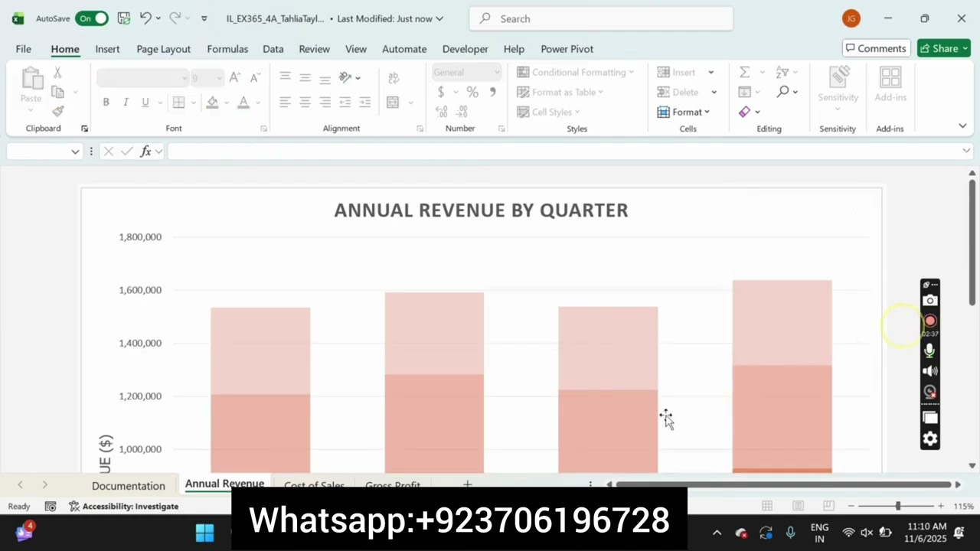Click the Share button

(943, 48)
